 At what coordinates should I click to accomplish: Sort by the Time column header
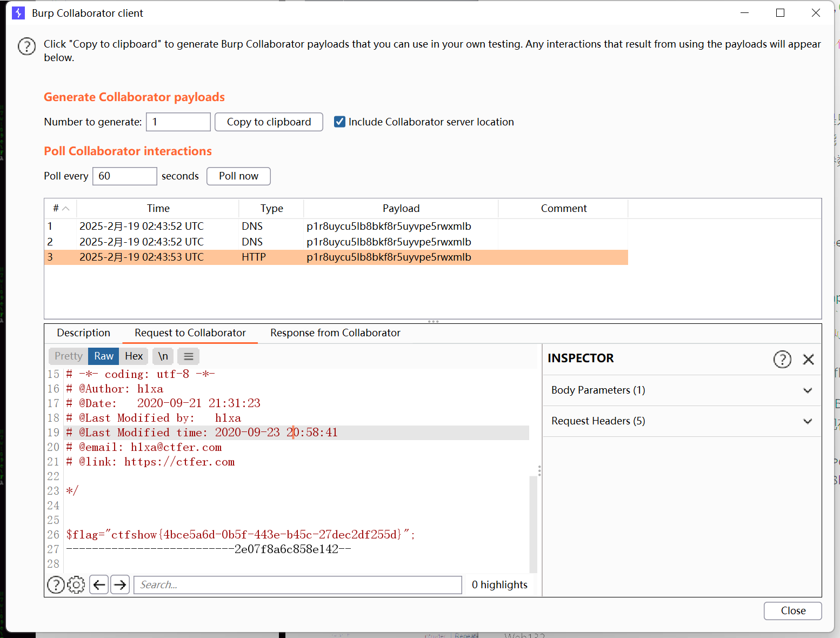[158, 208]
